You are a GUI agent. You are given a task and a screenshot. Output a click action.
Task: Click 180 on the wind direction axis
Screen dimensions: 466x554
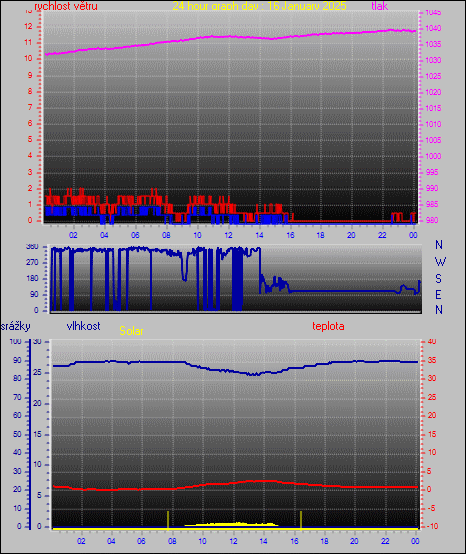(x=32, y=278)
